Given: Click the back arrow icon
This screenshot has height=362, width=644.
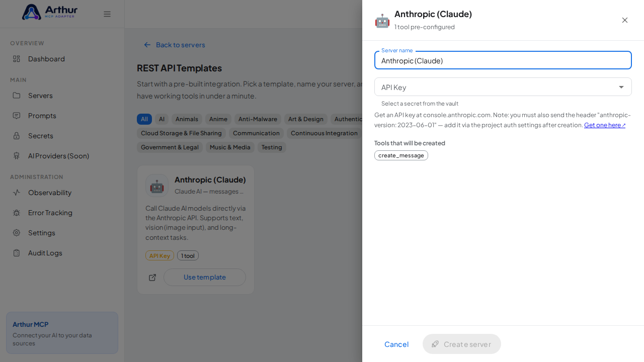Looking at the screenshot, I should click(147, 45).
